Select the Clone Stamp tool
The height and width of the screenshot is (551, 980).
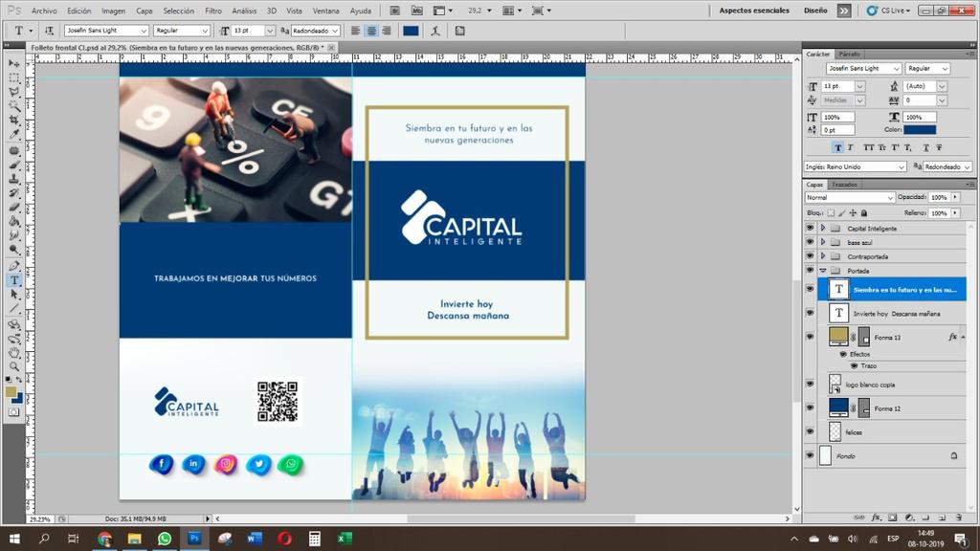click(13, 179)
